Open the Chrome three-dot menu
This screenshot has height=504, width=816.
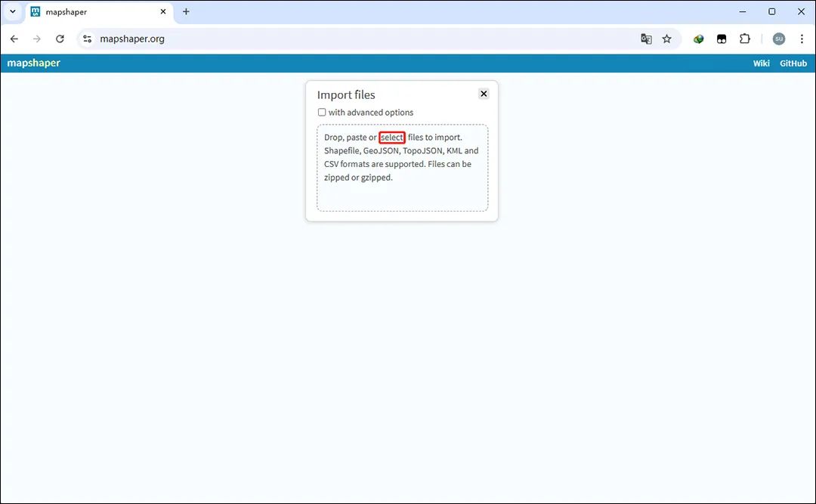[802, 39]
